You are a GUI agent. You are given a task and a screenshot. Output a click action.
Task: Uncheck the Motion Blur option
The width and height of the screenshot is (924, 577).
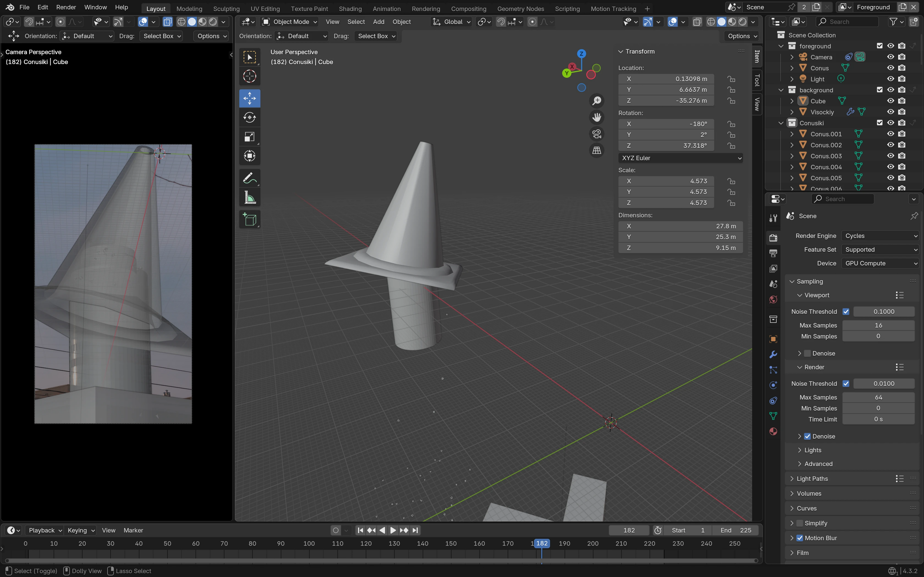point(800,538)
